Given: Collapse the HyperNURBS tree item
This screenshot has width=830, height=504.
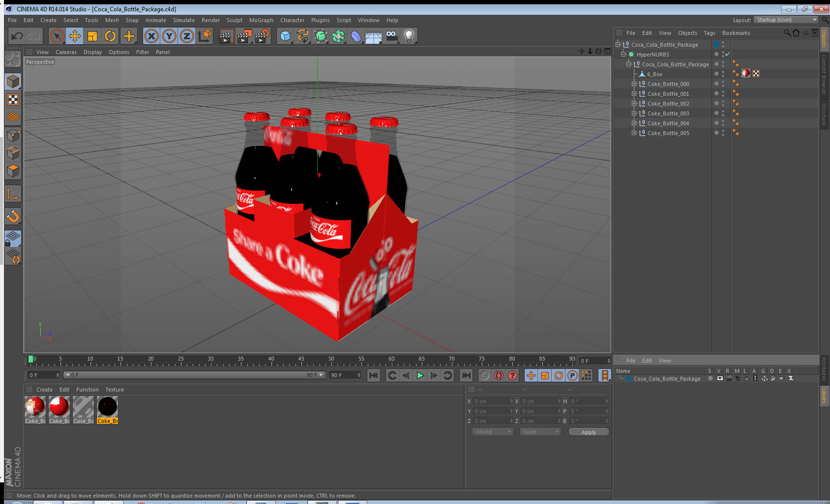Looking at the screenshot, I should pos(623,54).
